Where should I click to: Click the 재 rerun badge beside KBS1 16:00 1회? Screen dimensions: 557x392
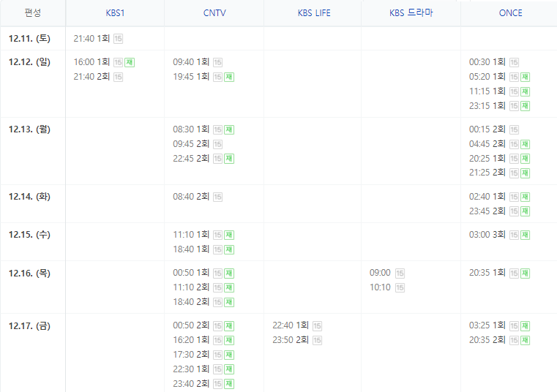130,62
